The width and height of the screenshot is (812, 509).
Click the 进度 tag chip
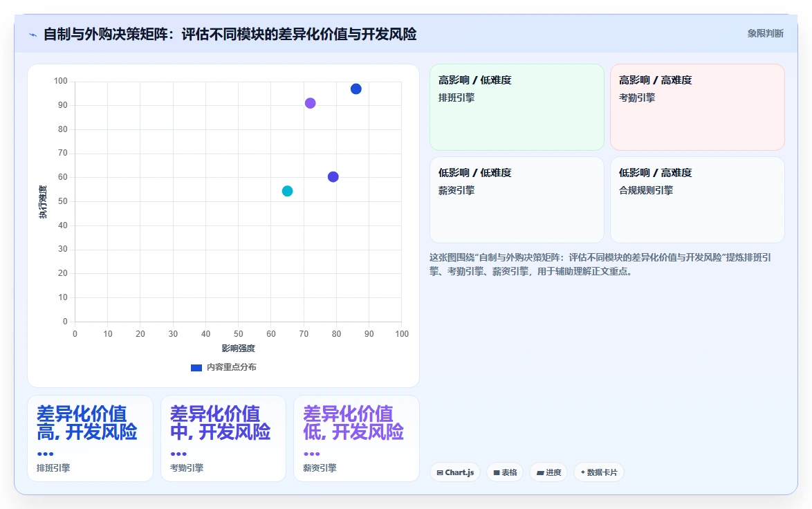548,472
